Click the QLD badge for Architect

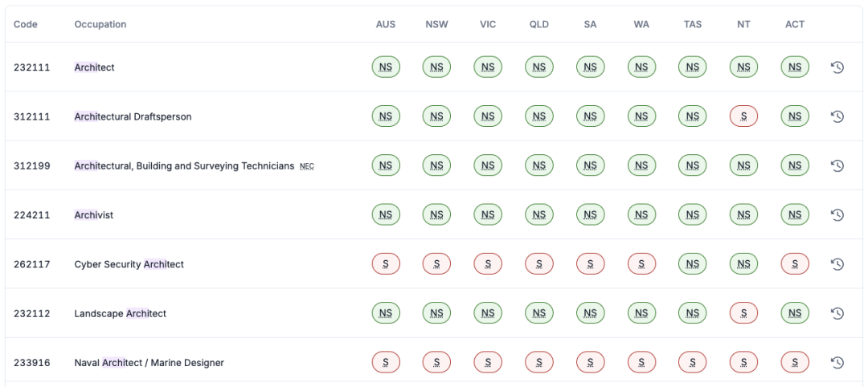pos(538,67)
